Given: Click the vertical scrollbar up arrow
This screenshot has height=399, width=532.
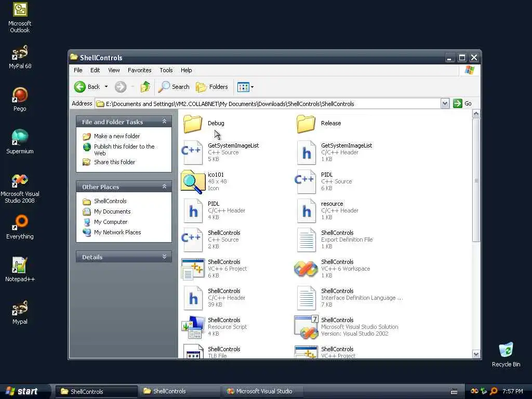Looking at the screenshot, I should tap(476, 114).
